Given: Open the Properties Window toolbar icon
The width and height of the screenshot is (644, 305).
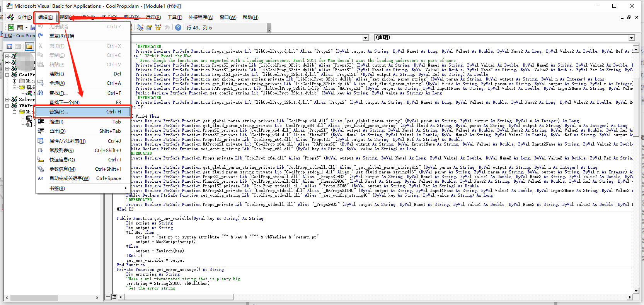Looking at the screenshot, I should [x=149, y=27].
